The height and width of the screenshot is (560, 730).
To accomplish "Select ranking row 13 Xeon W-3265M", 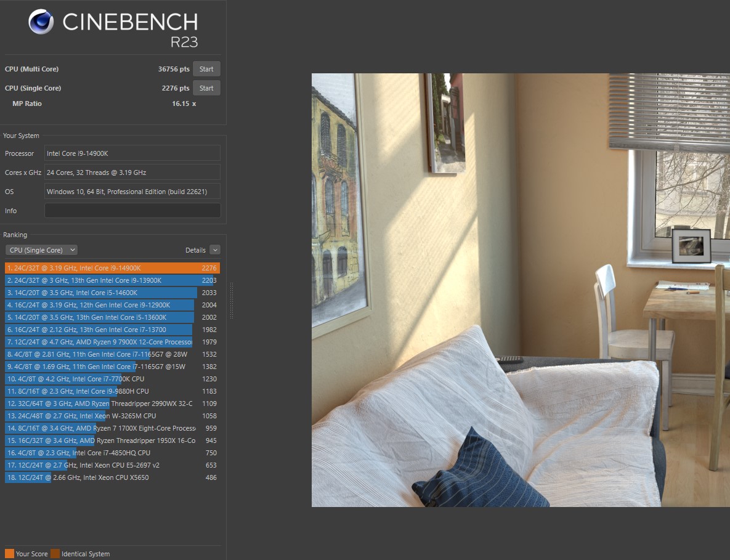I will 112,416.
